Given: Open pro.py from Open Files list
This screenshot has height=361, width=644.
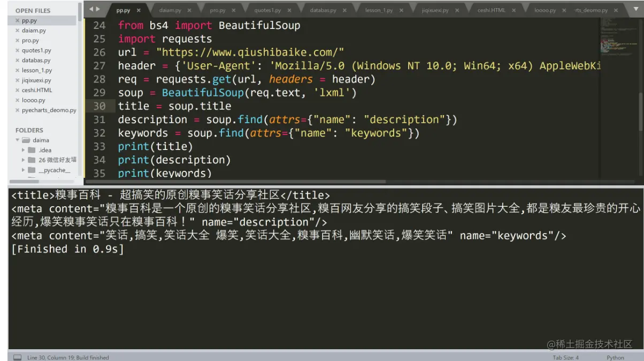Looking at the screenshot, I should [30, 40].
